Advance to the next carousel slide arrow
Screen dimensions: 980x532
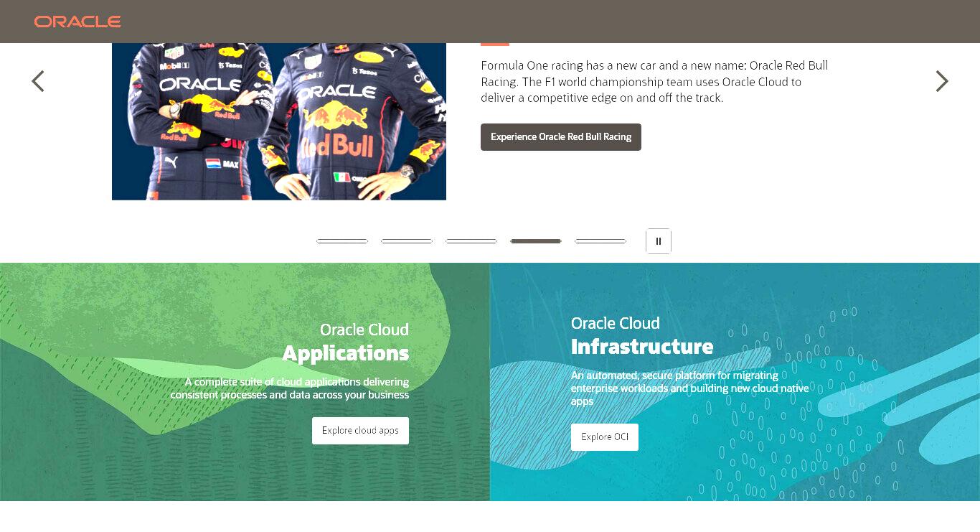942,81
